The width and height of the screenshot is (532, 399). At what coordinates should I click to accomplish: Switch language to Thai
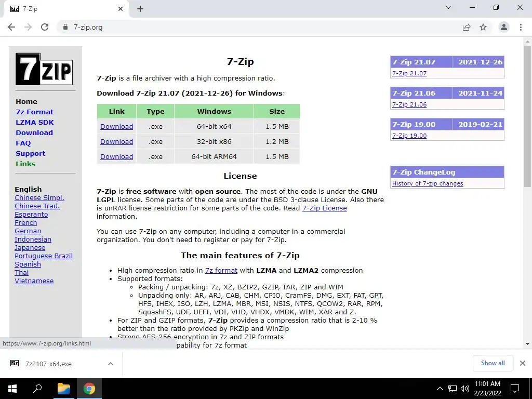pos(22,272)
